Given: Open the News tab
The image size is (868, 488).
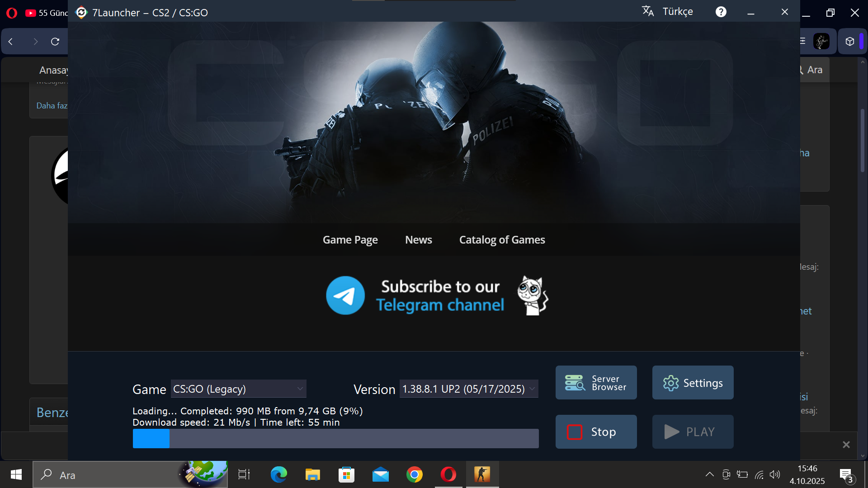Looking at the screenshot, I should click(x=418, y=240).
